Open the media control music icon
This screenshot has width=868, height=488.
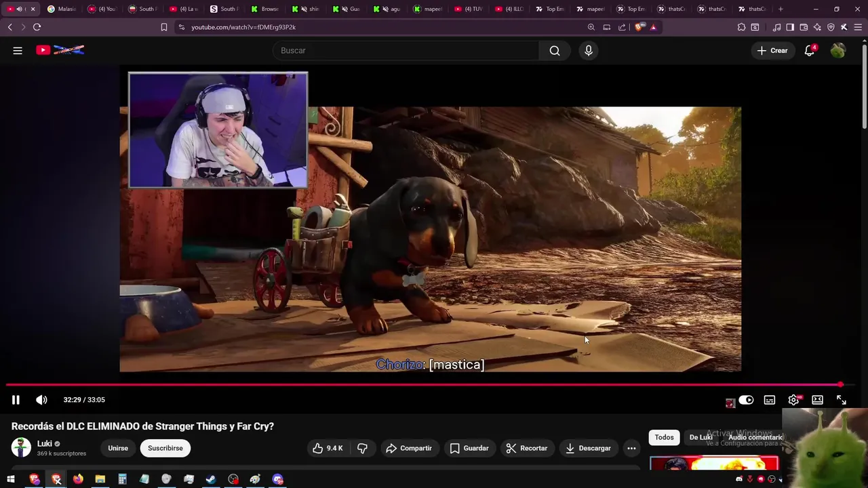tap(777, 27)
